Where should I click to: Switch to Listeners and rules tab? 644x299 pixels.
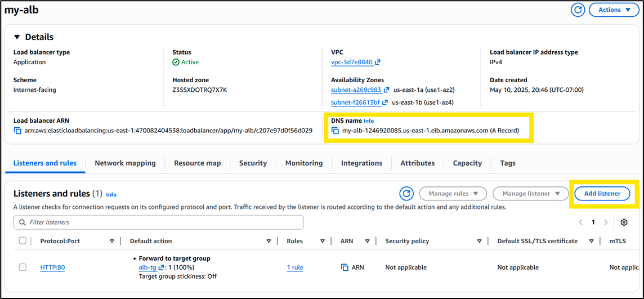tap(45, 163)
